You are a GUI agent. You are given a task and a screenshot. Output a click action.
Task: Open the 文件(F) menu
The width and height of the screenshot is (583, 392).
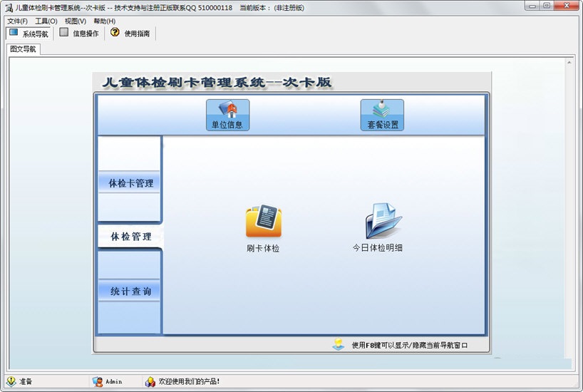pyautogui.click(x=17, y=21)
